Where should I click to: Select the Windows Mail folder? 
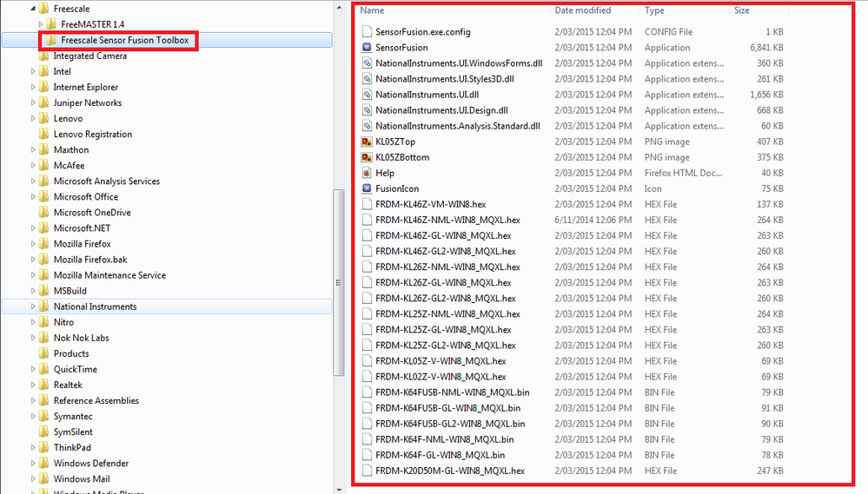82,479
